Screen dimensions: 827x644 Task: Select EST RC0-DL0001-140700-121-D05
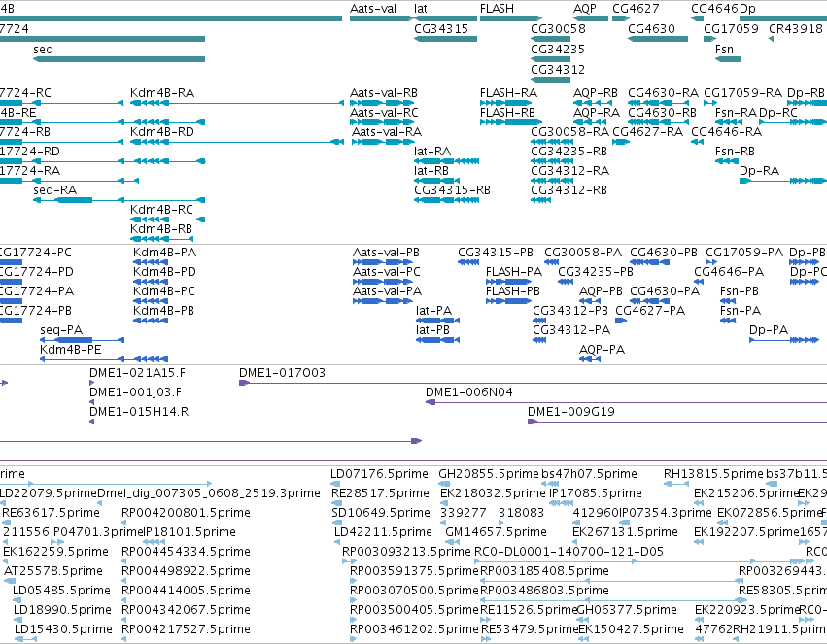pos(640,561)
